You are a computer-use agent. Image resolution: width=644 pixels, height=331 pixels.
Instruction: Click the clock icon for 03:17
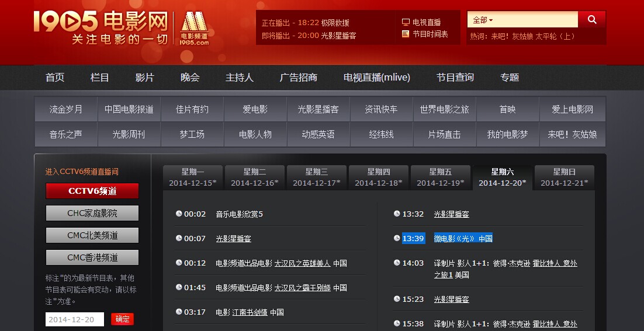point(179,312)
